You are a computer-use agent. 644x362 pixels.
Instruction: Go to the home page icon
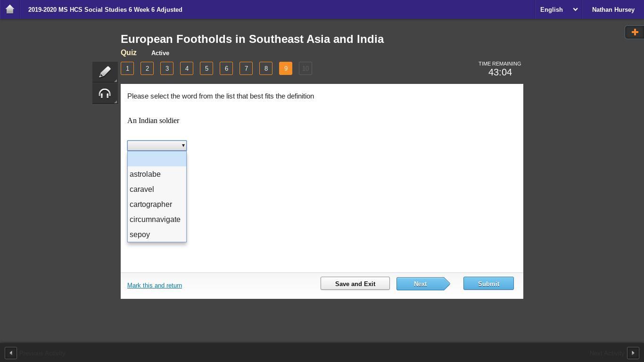pos(9,9)
